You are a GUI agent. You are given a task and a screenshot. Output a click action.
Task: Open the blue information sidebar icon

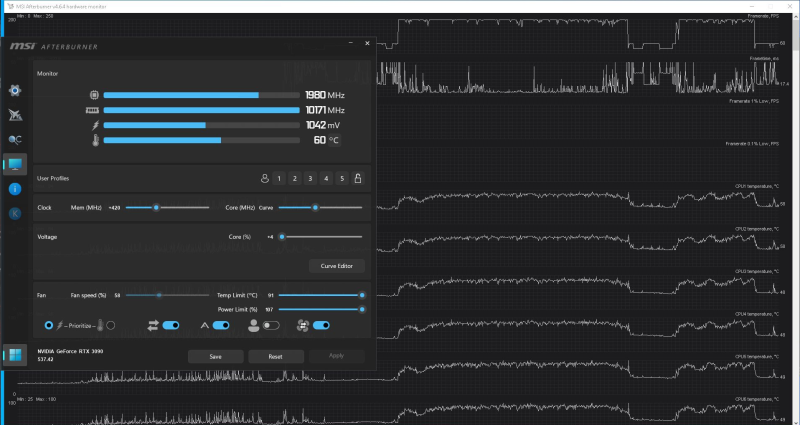point(15,189)
